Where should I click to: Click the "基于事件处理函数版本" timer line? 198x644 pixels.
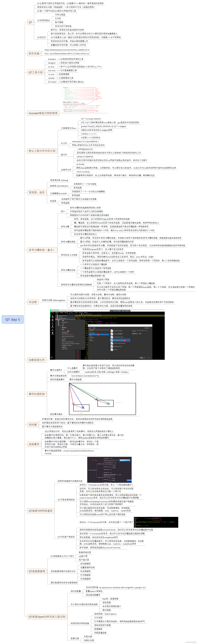pos(52,427)
